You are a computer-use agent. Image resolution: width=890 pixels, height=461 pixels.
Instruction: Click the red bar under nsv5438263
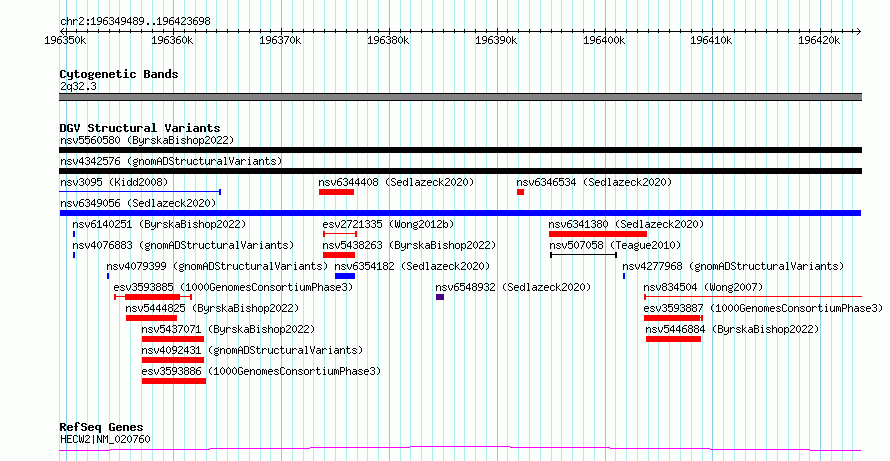click(x=339, y=255)
